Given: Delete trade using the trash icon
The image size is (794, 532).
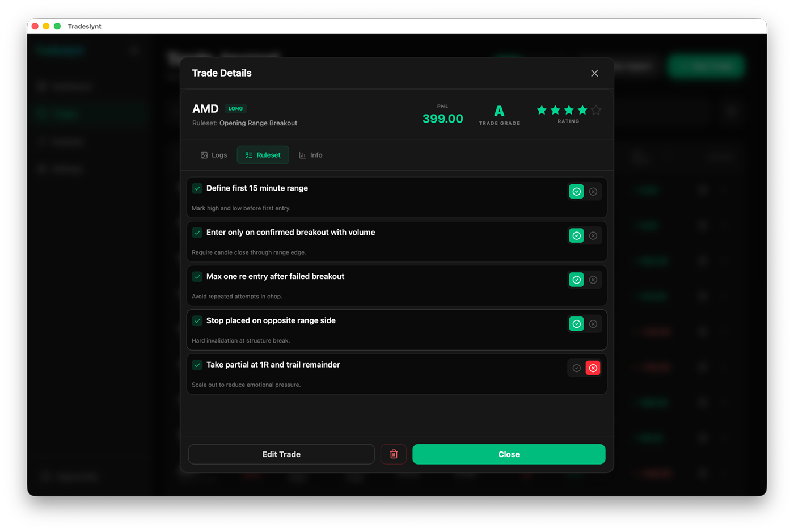Looking at the screenshot, I should coord(394,454).
